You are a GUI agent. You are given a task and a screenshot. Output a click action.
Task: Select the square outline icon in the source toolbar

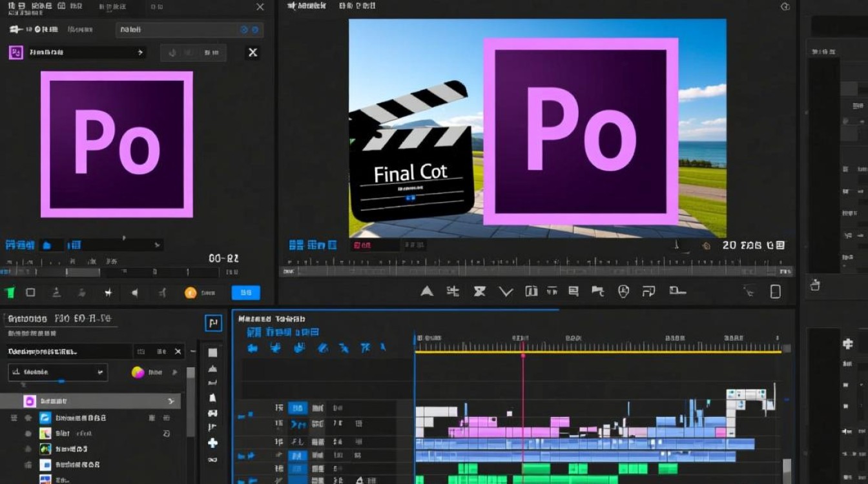pyautogui.click(x=30, y=292)
